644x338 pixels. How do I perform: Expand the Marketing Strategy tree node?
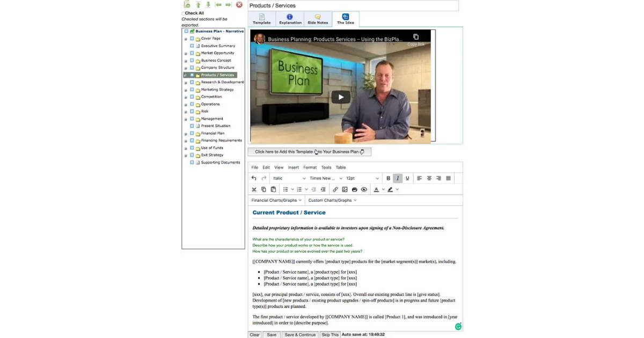[x=186, y=90]
